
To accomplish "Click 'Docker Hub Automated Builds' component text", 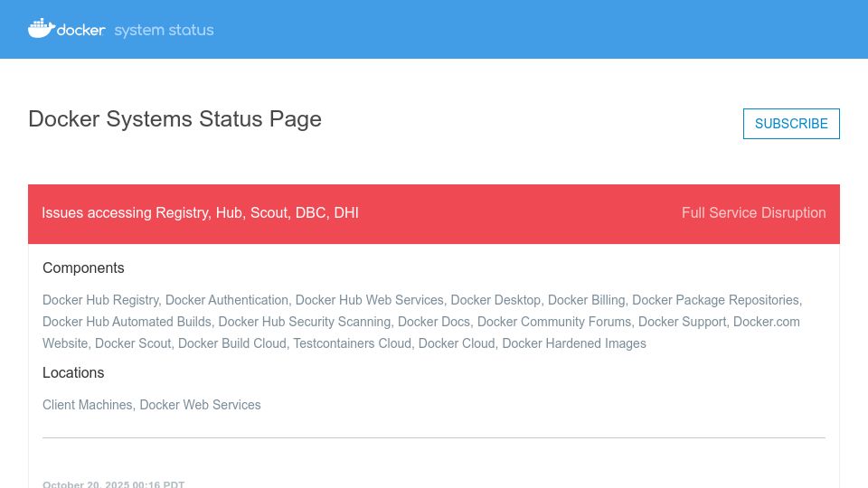I will coord(127,322).
